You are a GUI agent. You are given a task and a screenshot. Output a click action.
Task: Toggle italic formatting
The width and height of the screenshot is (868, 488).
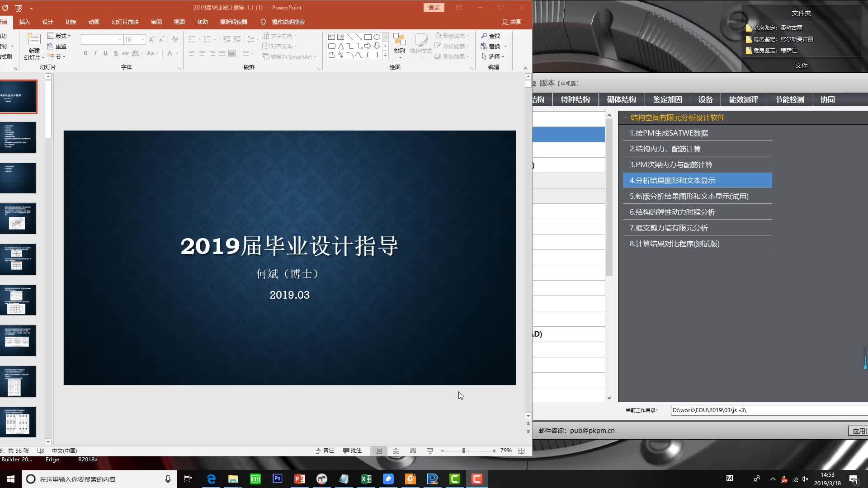pyautogui.click(x=95, y=53)
